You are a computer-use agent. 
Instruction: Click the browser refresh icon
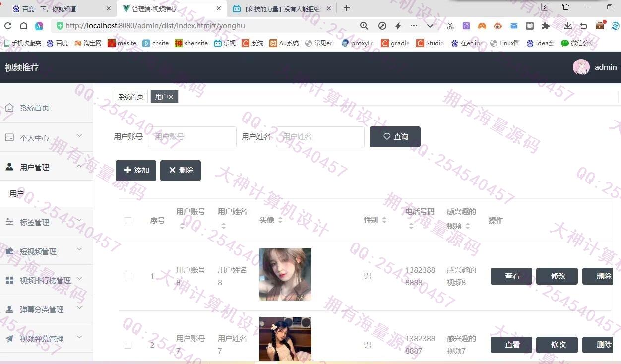click(8, 26)
